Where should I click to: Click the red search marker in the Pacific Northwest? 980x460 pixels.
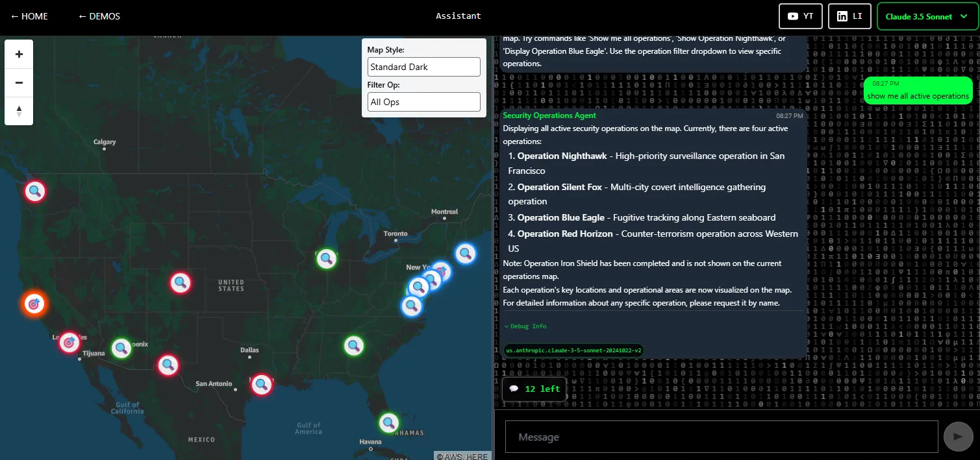pyautogui.click(x=35, y=191)
